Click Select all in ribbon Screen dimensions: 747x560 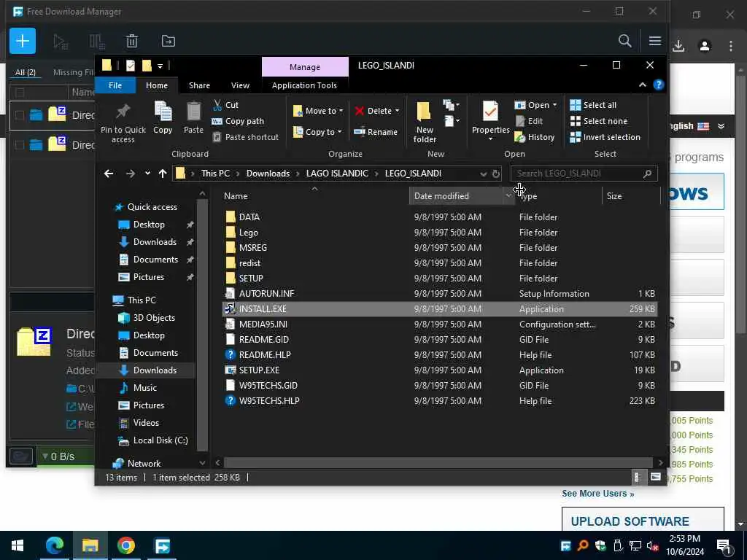pos(593,105)
